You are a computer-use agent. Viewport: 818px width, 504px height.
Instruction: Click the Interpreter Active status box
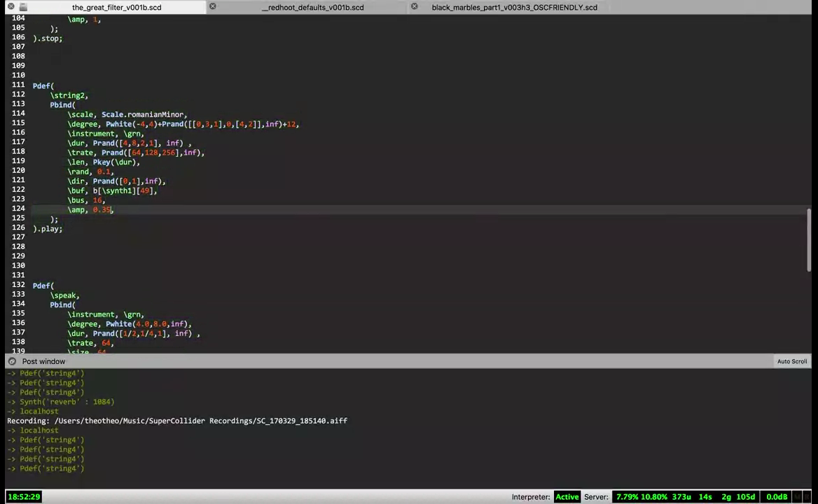tap(567, 497)
